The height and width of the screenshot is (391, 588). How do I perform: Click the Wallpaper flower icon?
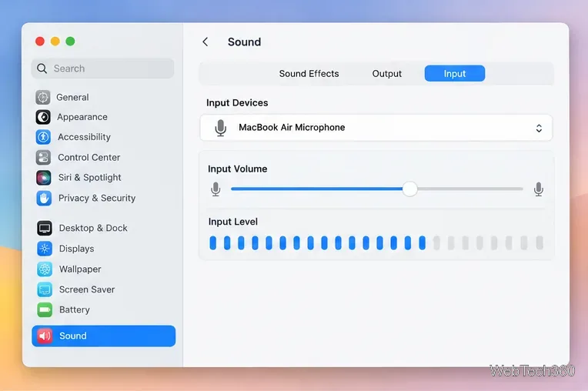pos(45,269)
